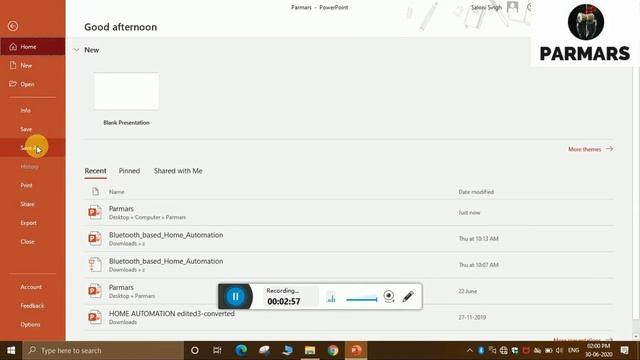Screen dimensions: 640x360
Task: Show hidden system tray icons
Action: (x=469, y=351)
